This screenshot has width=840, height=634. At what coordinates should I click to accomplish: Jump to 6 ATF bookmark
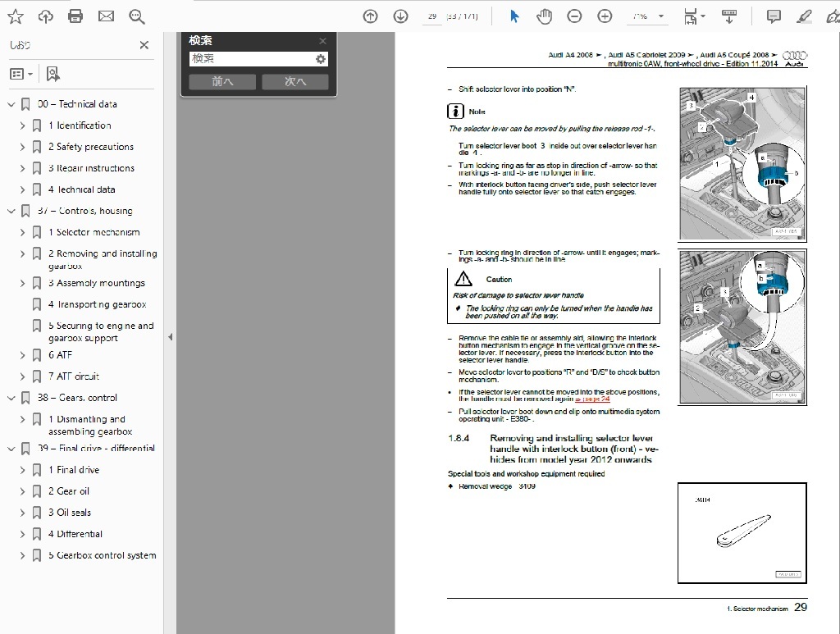click(x=60, y=355)
